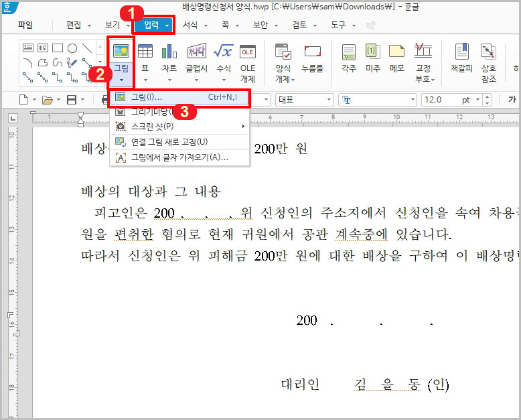The image size is (521, 420).
Task: Select the single-arrow straight connector
Action: click(28, 77)
